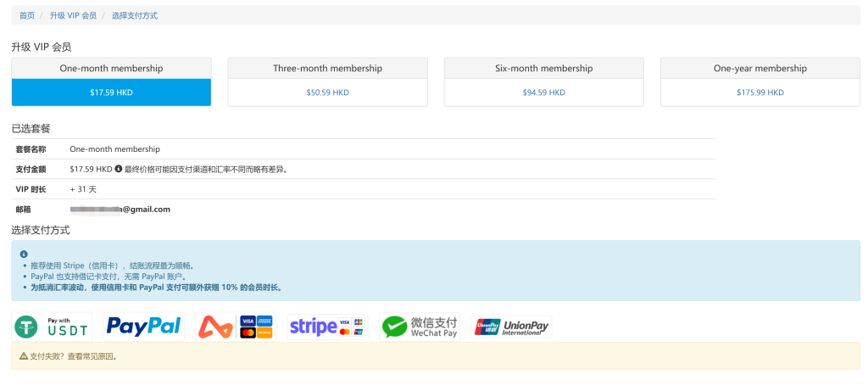Click the 已选套餐 section heading
Screen dimensions: 868x386
click(x=31, y=128)
